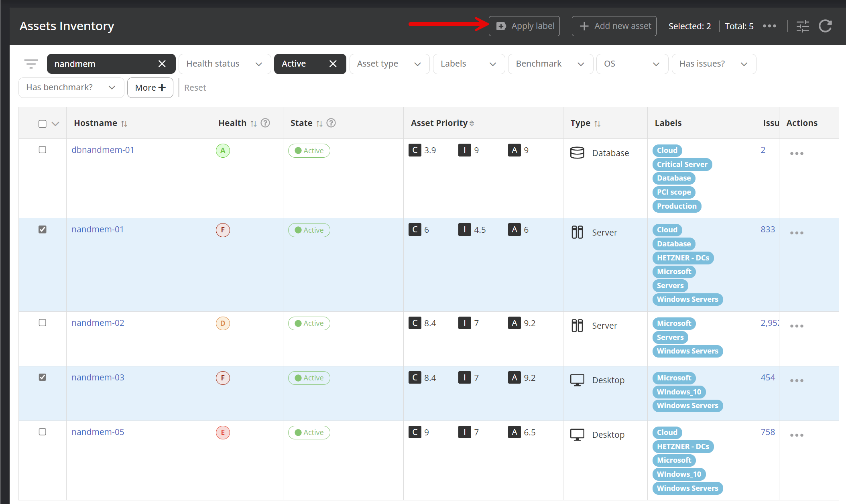Open actions menu for nandmem-02
The height and width of the screenshot is (504, 846).
pyautogui.click(x=796, y=326)
